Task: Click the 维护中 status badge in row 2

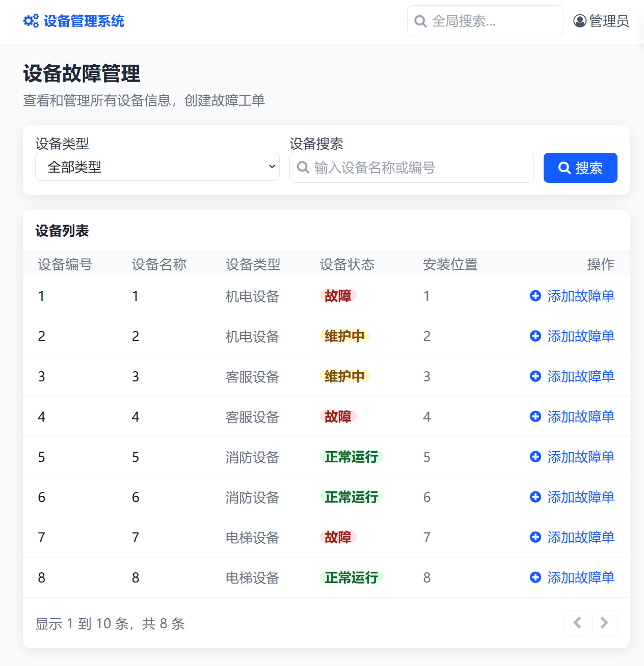Action: 345,336
